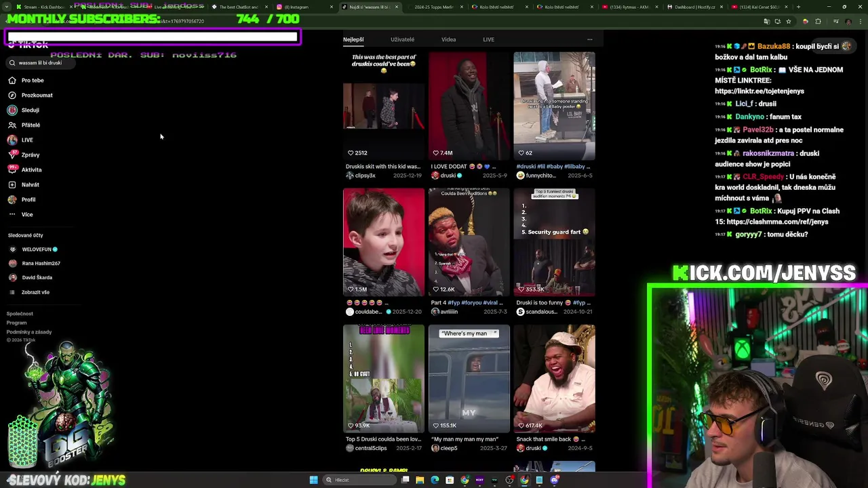868x488 pixels.
Task: Open the I LOVE DODAT video thumbnail
Action: click(469, 106)
